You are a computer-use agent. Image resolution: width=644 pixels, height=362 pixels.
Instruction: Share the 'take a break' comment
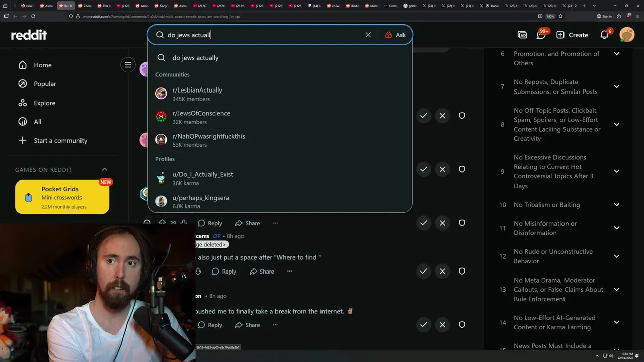pos(248,325)
